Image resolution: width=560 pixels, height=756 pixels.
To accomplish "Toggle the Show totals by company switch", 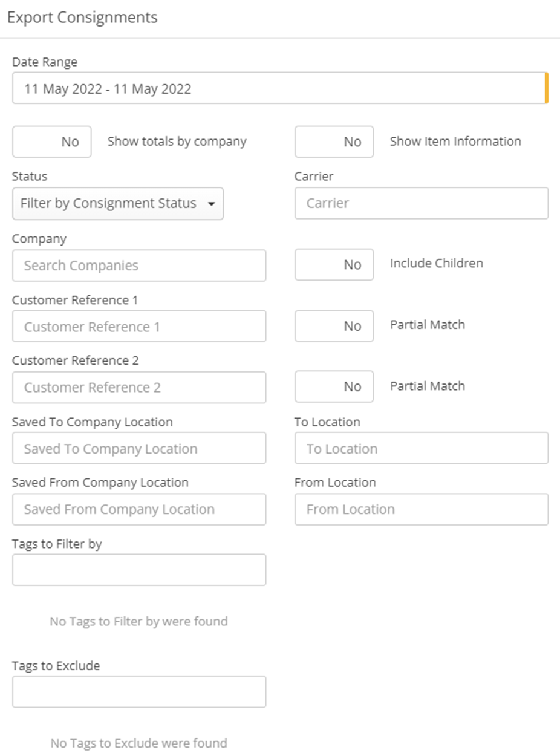I will pos(52,142).
